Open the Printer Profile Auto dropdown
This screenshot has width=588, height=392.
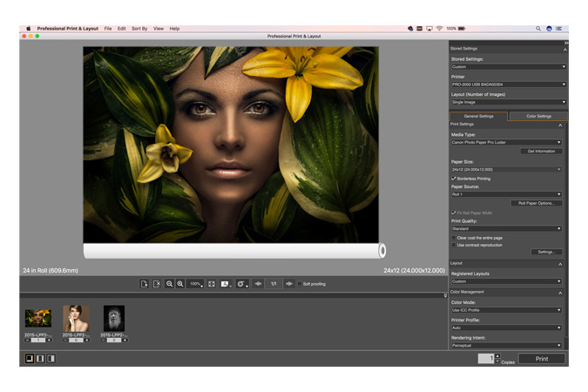506,328
